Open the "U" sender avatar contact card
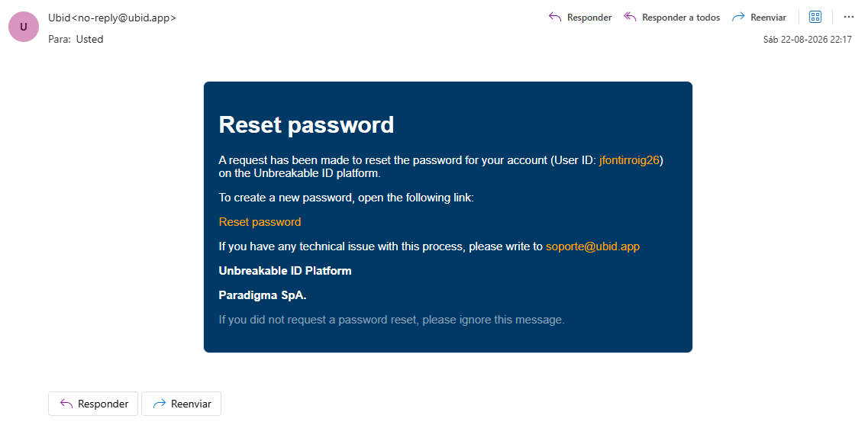Viewport: 868px width, 425px height. pyautogui.click(x=24, y=27)
